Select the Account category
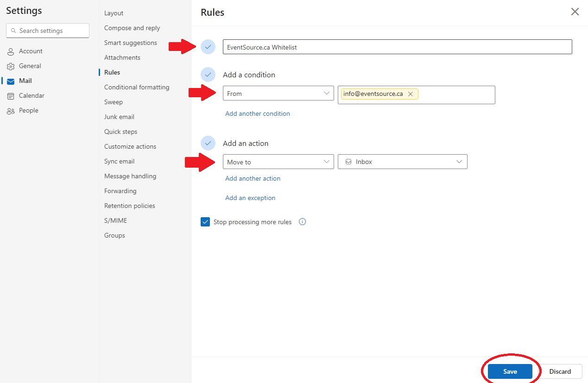 31,51
